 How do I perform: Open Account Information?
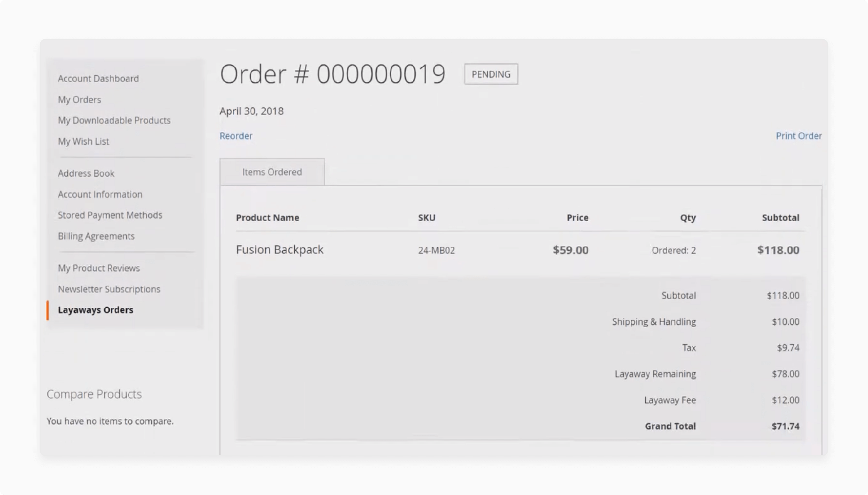tap(100, 195)
